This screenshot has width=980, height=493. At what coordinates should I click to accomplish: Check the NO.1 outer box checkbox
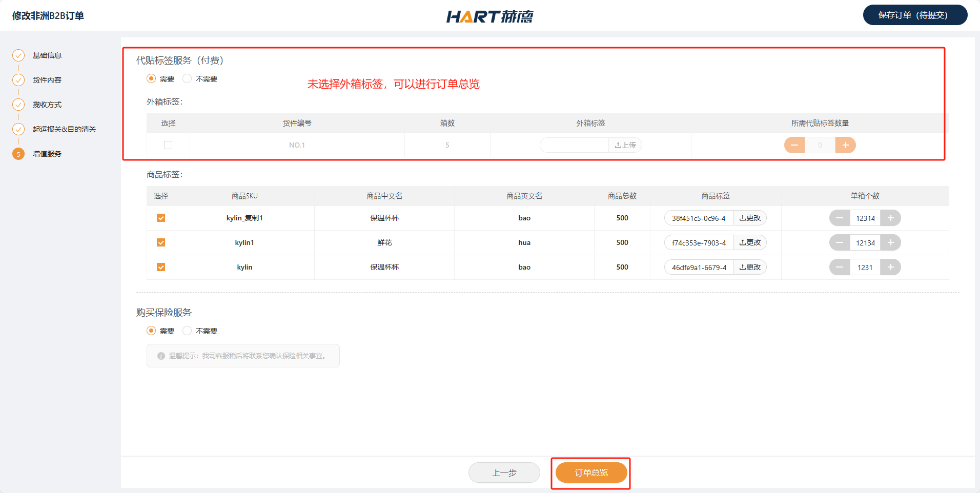(x=168, y=146)
